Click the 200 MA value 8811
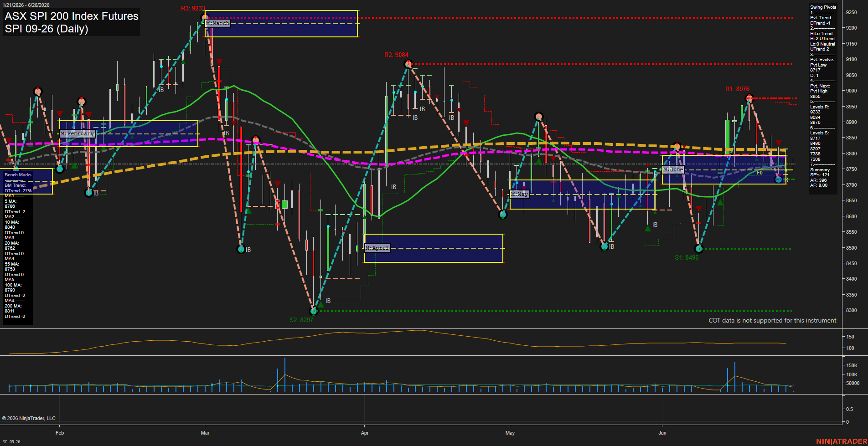This screenshot has height=446, width=868. 10,311
